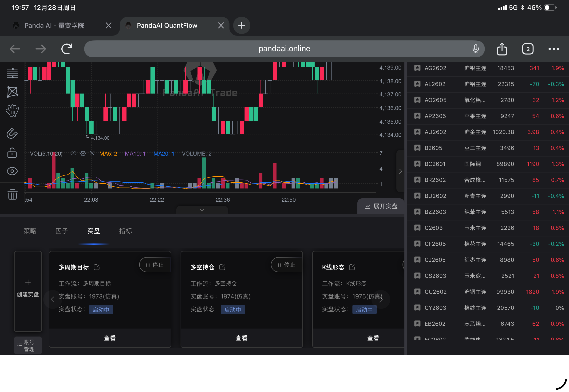
Task: Open 账号管理 account management
Action: (x=28, y=345)
